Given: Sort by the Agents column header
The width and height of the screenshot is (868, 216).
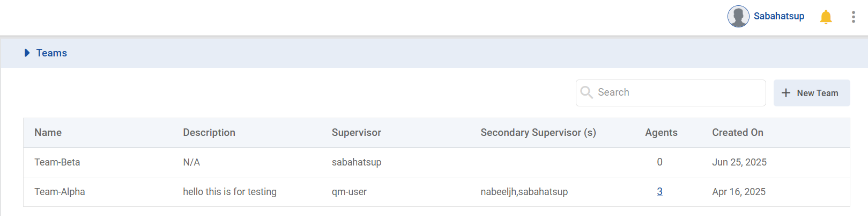Looking at the screenshot, I should click(661, 133).
